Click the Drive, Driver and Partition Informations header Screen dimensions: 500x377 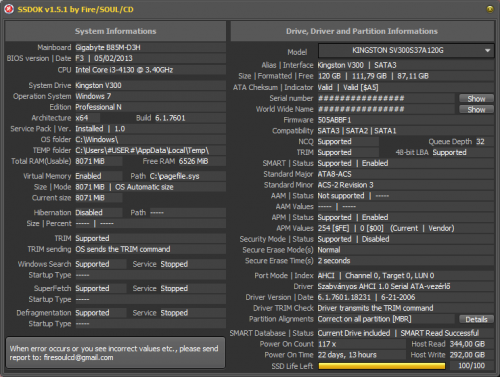[362, 31]
